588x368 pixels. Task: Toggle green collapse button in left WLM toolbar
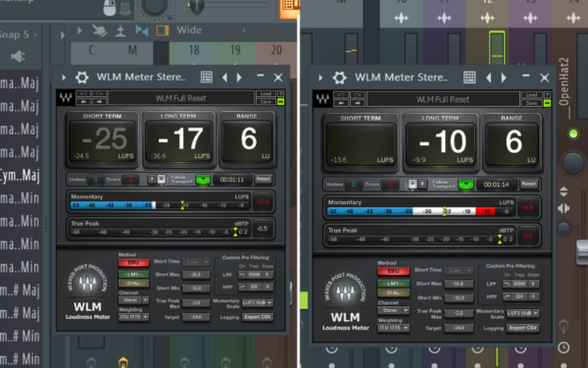pos(280,102)
